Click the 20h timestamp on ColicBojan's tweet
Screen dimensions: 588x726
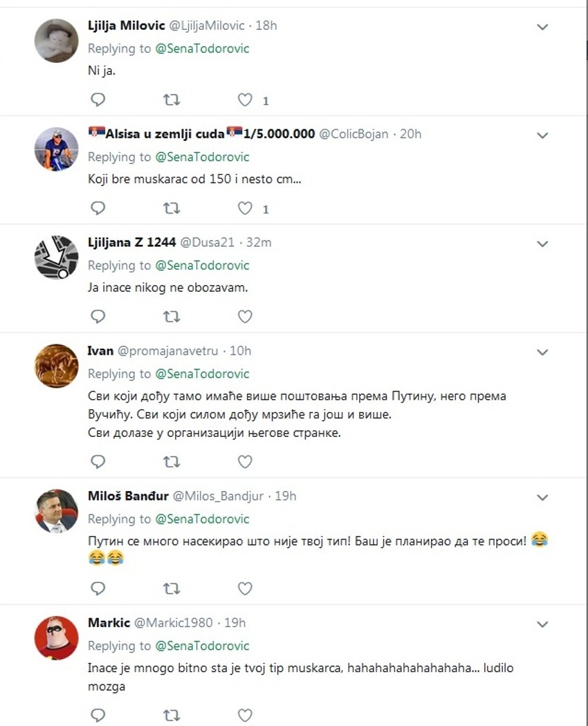pyautogui.click(x=410, y=133)
